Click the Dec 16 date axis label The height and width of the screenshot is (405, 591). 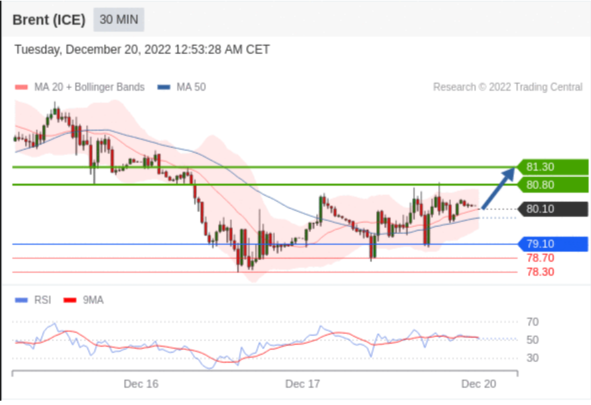click(141, 384)
